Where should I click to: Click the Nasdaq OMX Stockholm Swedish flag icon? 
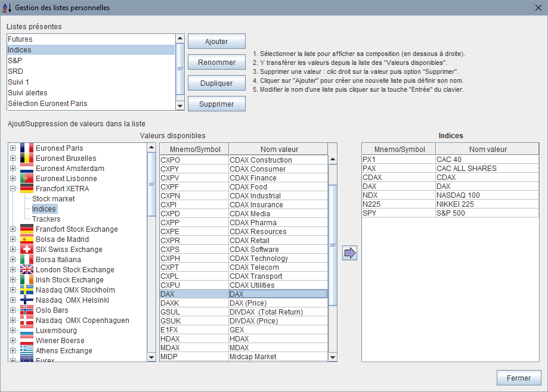coord(27,290)
